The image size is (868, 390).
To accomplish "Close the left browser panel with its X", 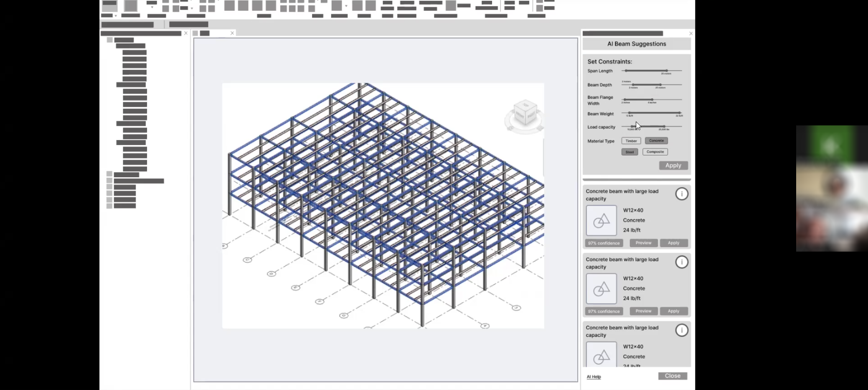I will pyautogui.click(x=186, y=33).
